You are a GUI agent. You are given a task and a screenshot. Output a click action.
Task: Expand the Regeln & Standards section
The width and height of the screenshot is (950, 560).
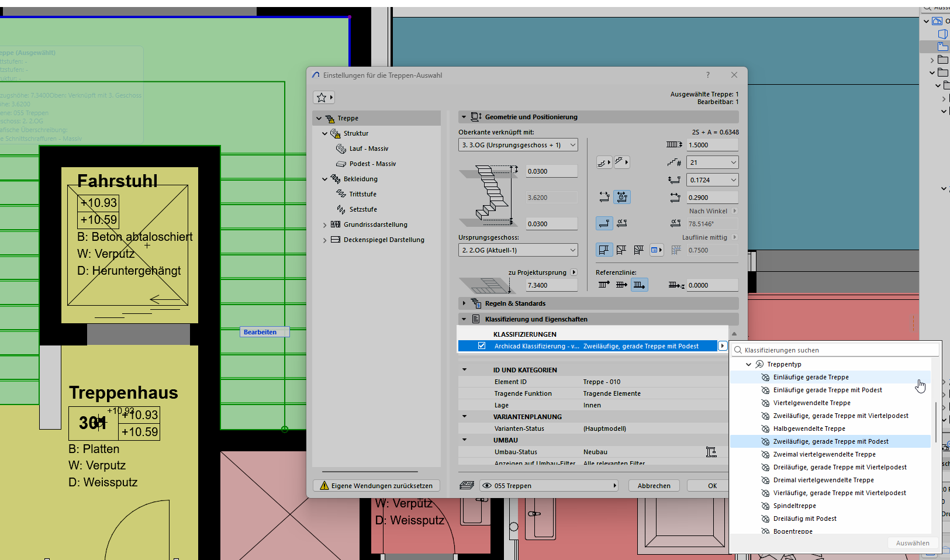464,303
